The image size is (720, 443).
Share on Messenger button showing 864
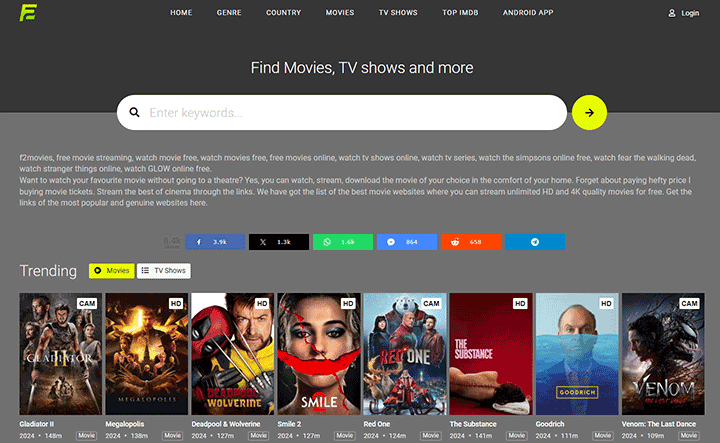(407, 242)
